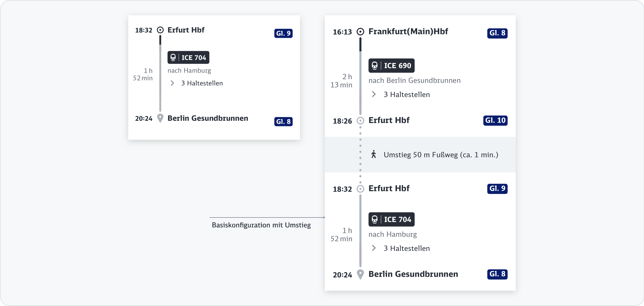Click Berlin Gesundbrunnen station name in right card
644x306 pixels.
pyautogui.click(x=413, y=274)
